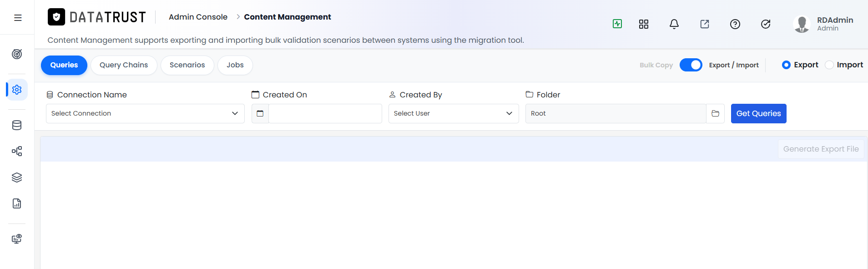
Task: Click the green activity pulse icon
Action: tap(617, 24)
